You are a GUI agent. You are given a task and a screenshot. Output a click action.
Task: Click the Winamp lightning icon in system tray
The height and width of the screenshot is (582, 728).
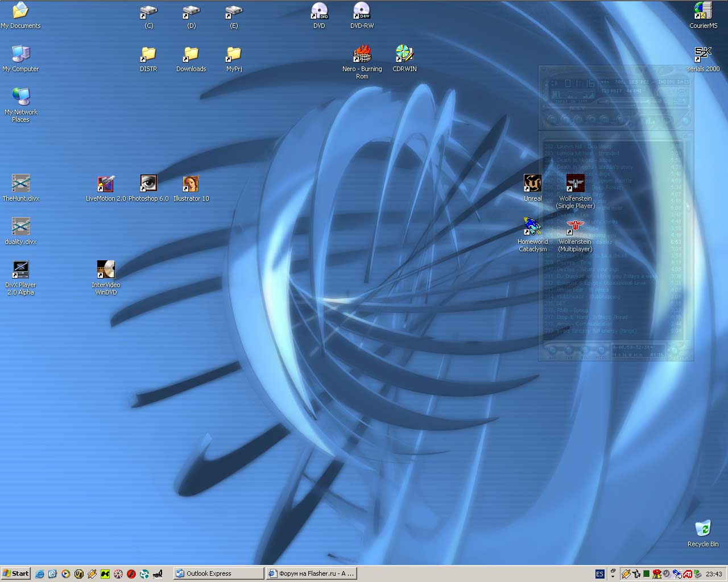[626, 574]
